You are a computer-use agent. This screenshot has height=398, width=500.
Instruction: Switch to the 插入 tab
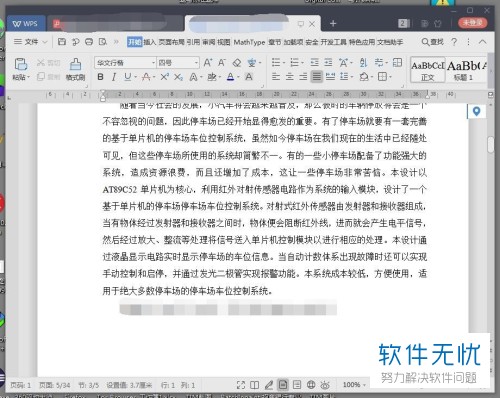[150, 42]
